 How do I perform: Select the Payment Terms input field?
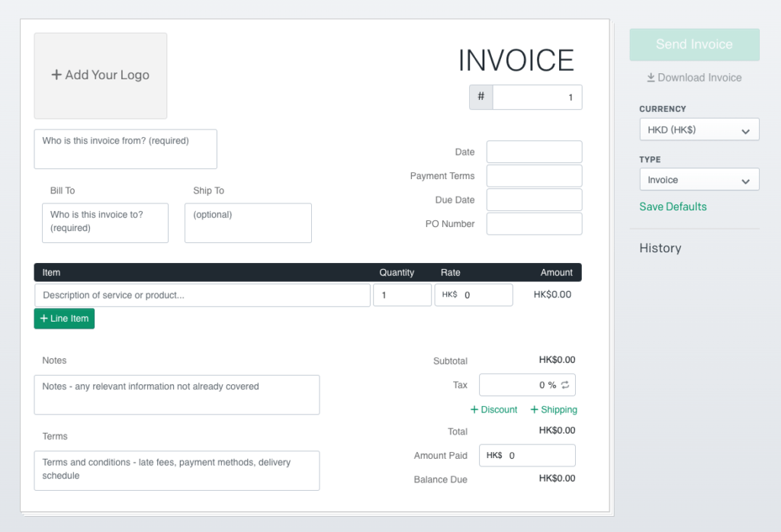point(534,175)
